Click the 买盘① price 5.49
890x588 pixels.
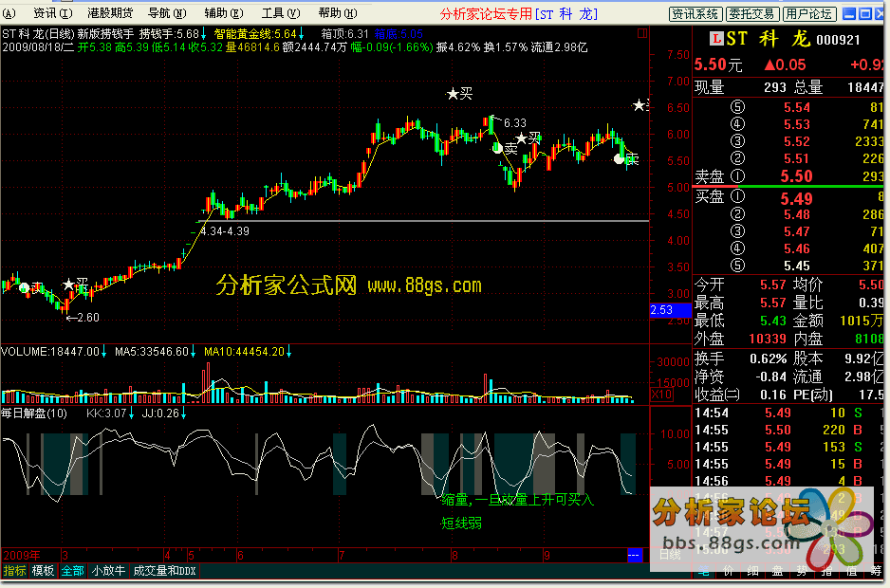[x=796, y=198]
